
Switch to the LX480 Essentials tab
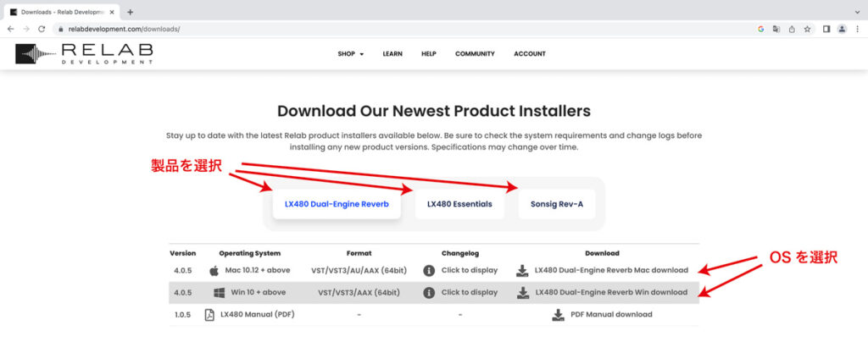click(x=459, y=204)
